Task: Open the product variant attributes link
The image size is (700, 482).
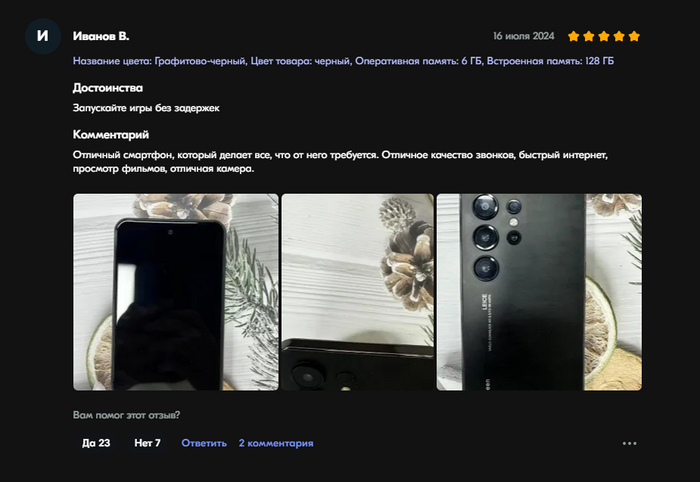Action: pos(343,61)
